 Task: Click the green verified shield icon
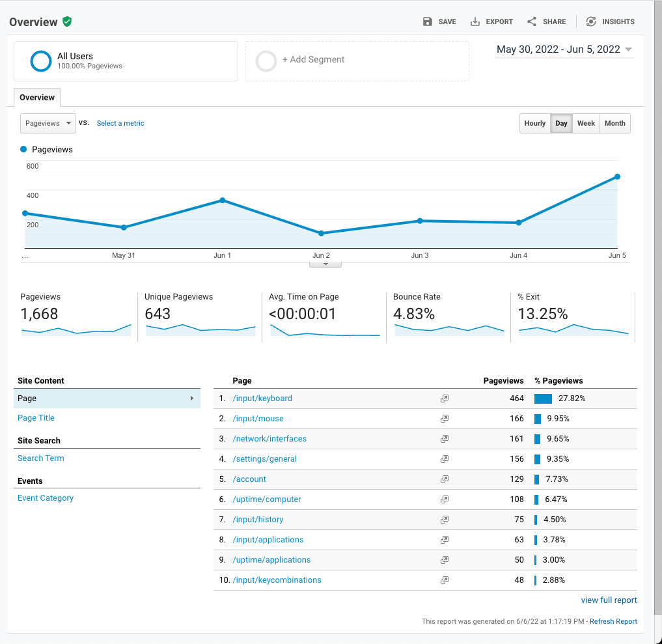click(67, 21)
